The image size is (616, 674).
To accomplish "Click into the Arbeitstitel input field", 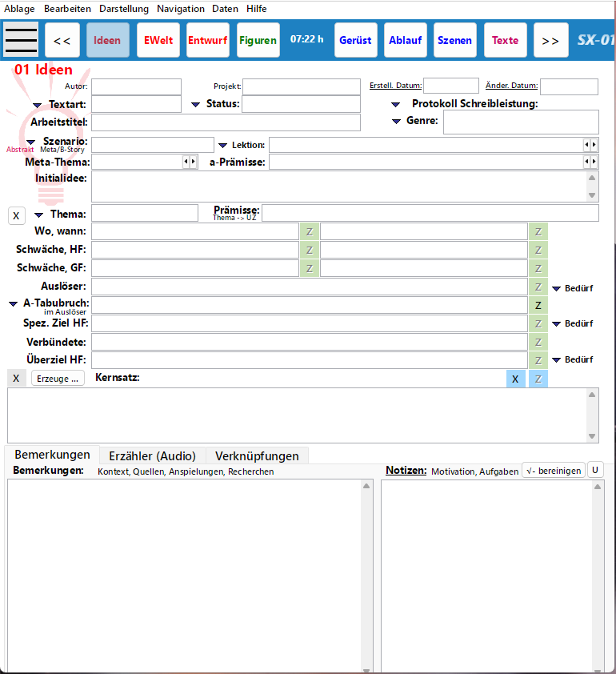I will coord(226,122).
